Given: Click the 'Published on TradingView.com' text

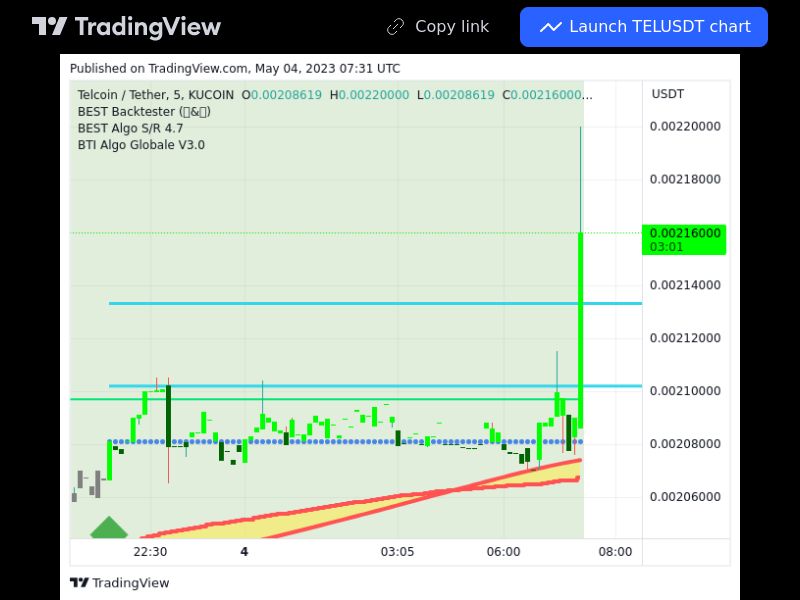Looking at the screenshot, I should [235, 68].
